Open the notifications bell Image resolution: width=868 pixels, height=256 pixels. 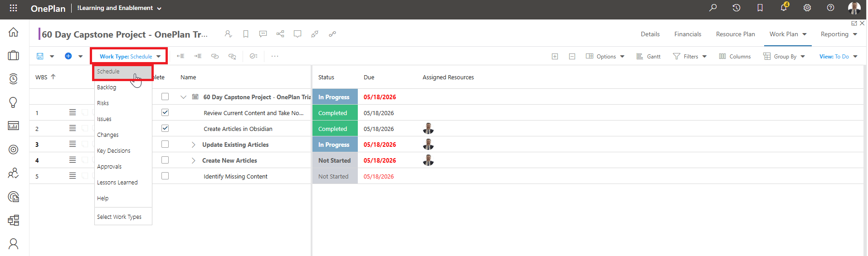[x=784, y=7]
